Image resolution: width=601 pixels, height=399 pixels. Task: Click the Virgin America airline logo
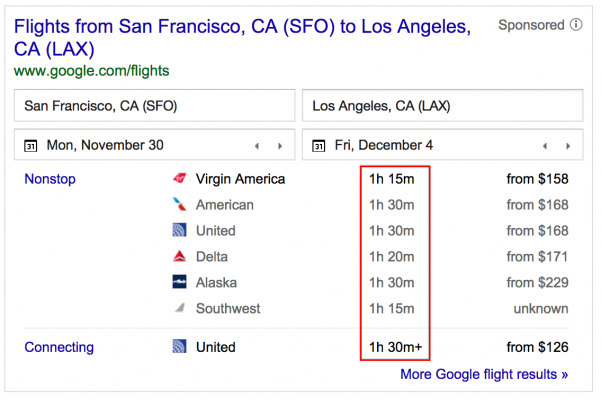pyautogui.click(x=179, y=178)
